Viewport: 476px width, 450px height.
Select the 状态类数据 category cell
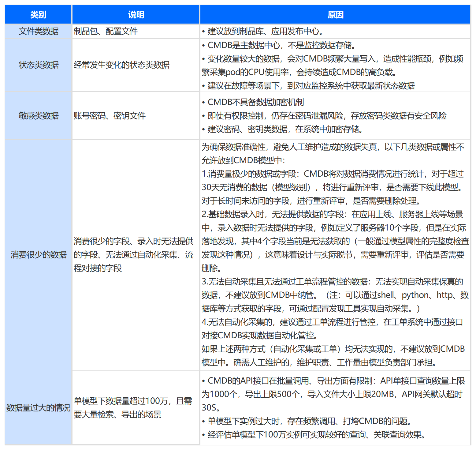point(38,65)
